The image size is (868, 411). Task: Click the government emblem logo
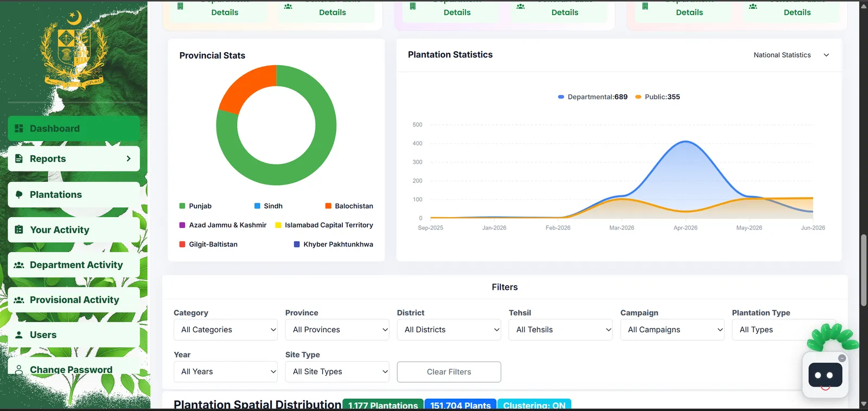[x=74, y=50]
